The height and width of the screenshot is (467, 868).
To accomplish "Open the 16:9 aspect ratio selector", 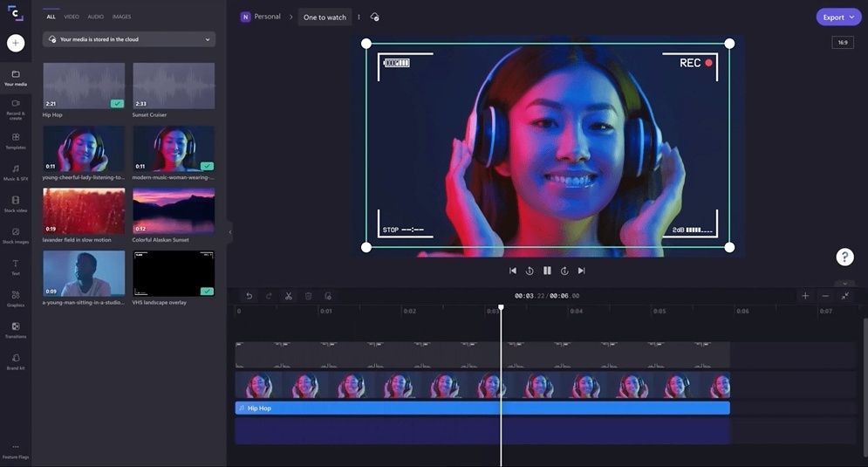I will (x=843, y=42).
